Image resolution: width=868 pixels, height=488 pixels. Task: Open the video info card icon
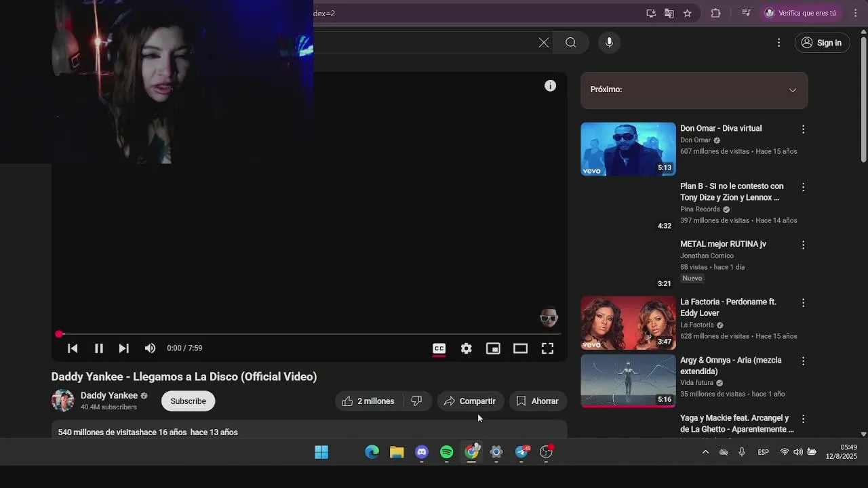[550, 86]
